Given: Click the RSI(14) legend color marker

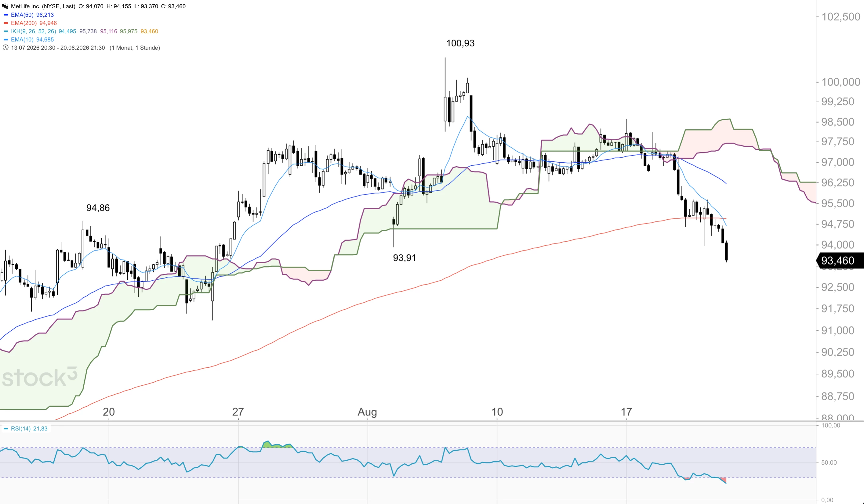Looking at the screenshot, I should click(5, 428).
